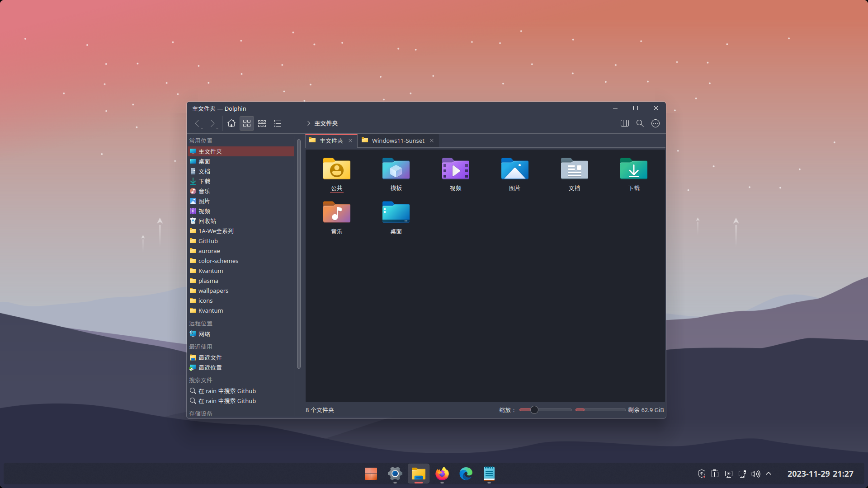Viewport: 868px width, 488px height.
Task: Switch to the 主文件夹 tab
Action: tap(331, 141)
